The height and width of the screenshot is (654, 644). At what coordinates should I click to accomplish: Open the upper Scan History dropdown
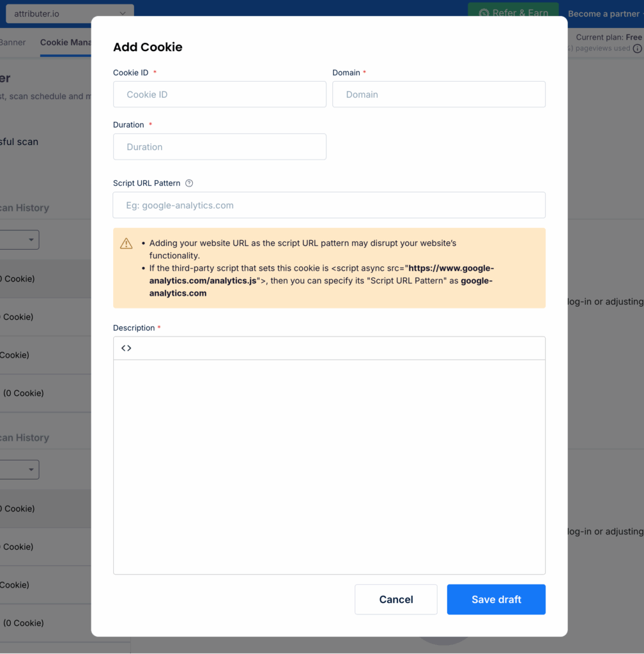click(19, 240)
